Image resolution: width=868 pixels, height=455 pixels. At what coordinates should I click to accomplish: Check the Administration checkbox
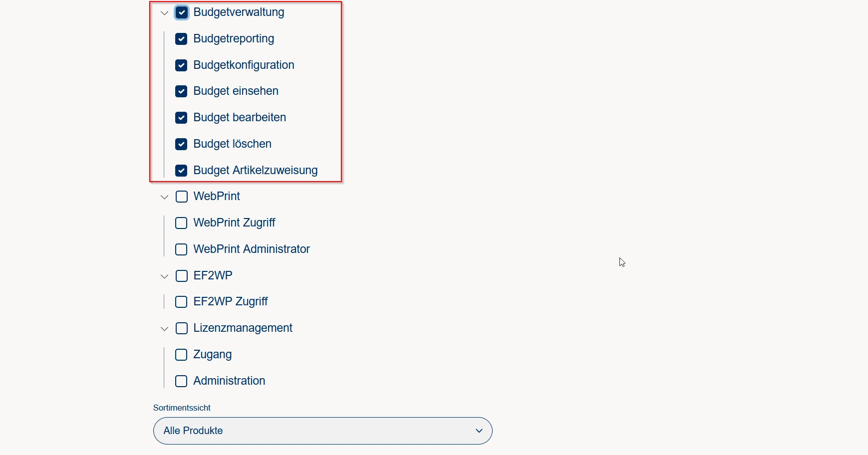[x=181, y=381]
